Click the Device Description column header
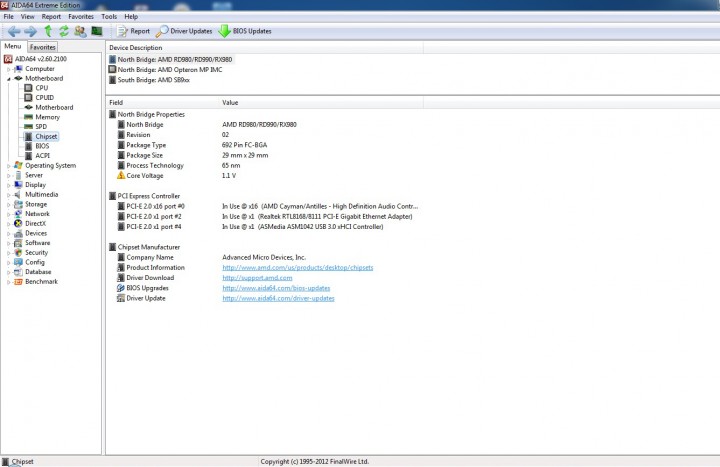Viewport: 720px width, 467px height. [264, 48]
